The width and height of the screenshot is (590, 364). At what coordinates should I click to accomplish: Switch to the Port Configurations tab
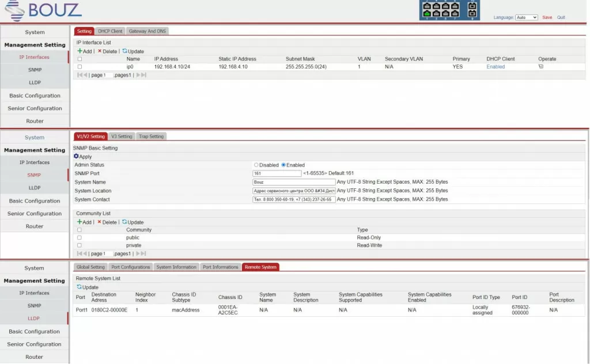131,267
